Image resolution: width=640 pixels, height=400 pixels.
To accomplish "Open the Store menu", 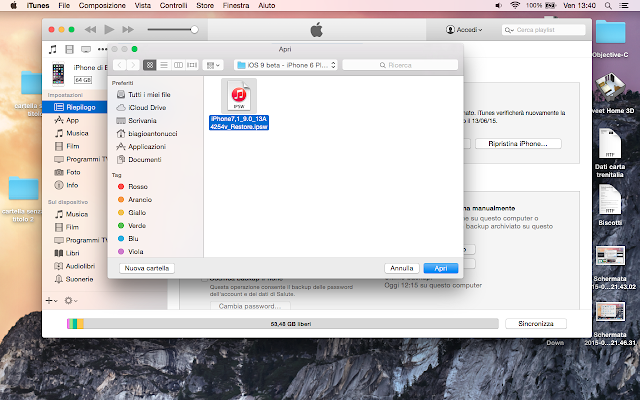I will tap(205, 5).
